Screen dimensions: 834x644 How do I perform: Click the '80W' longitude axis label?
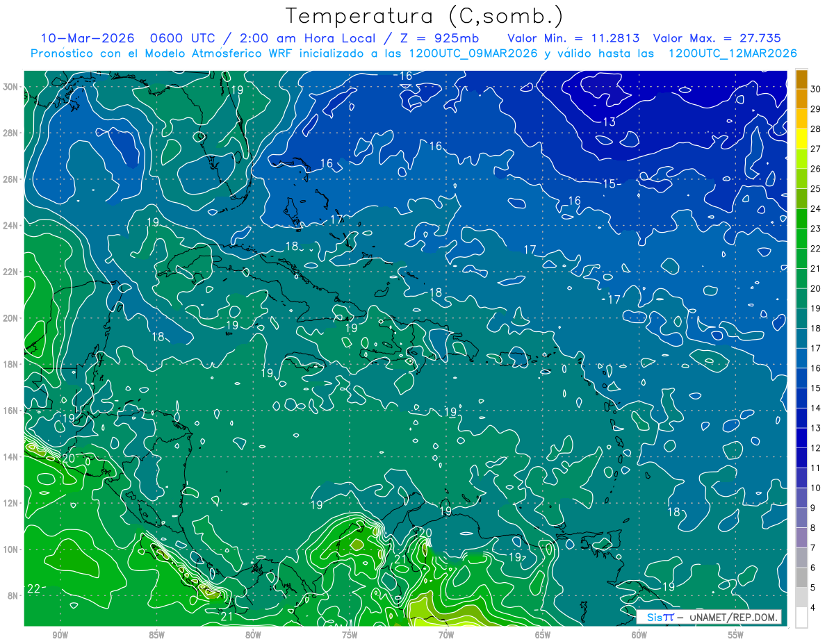(x=253, y=635)
